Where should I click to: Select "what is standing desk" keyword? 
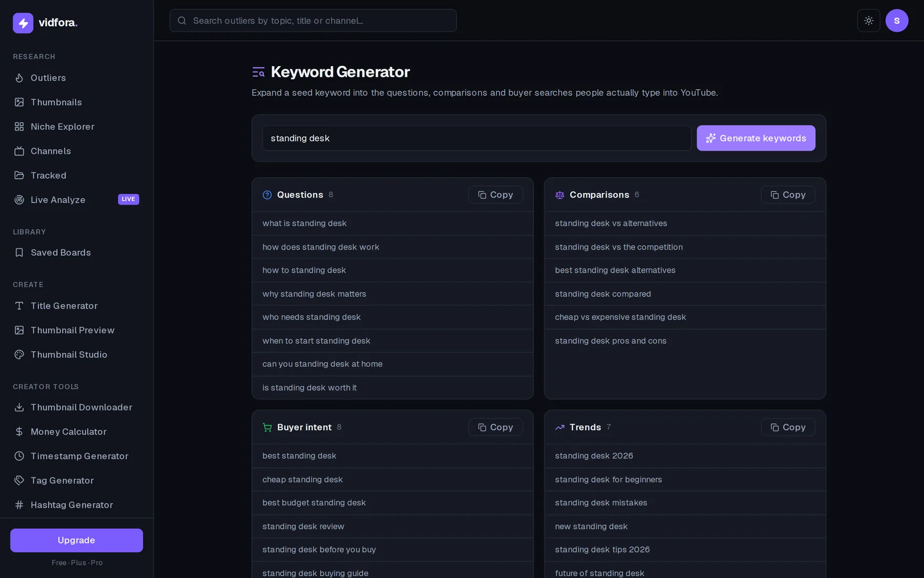click(393, 223)
